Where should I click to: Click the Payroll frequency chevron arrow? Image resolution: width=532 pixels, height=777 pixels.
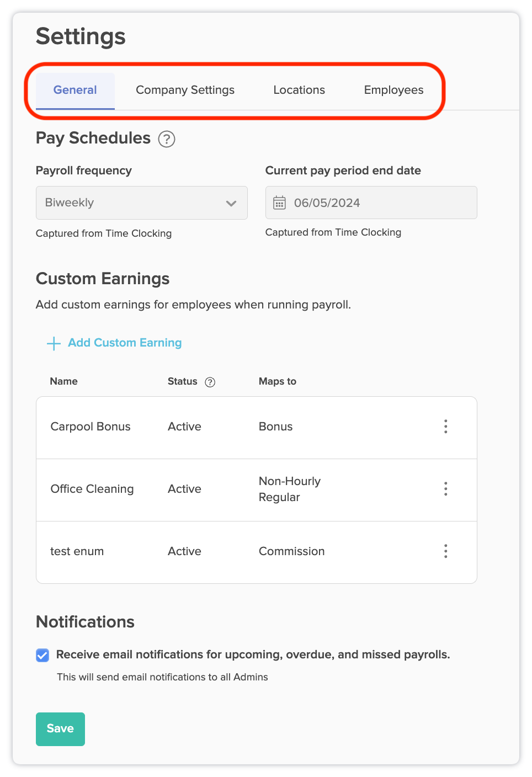tap(231, 203)
